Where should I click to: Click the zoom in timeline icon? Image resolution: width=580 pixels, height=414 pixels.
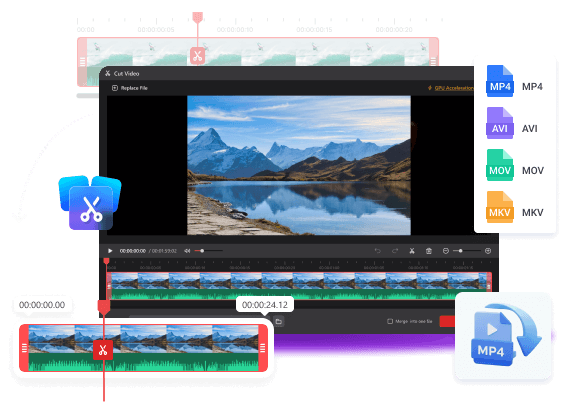click(488, 251)
